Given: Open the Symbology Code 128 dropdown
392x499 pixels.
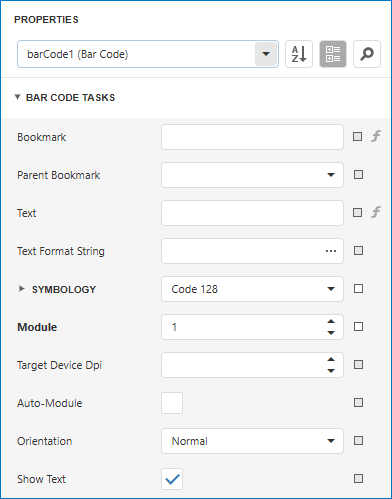Looking at the screenshot, I should pyautogui.click(x=252, y=289).
